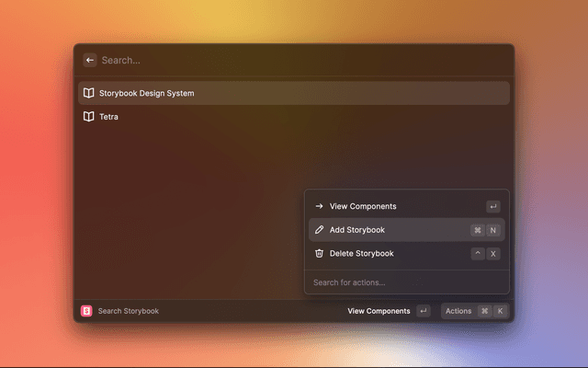The width and height of the screenshot is (588, 368).
Task: Click the N shortcut key badge
Action: tap(493, 230)
